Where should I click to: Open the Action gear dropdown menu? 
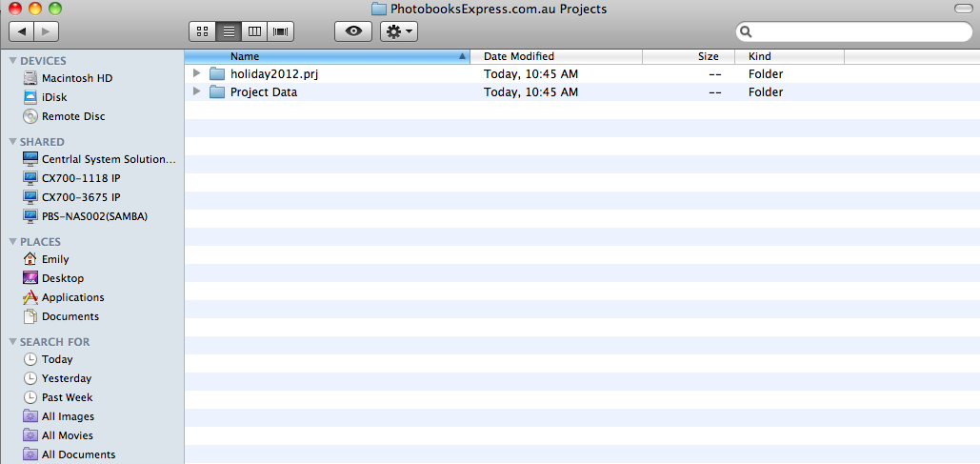coord(399,31)
